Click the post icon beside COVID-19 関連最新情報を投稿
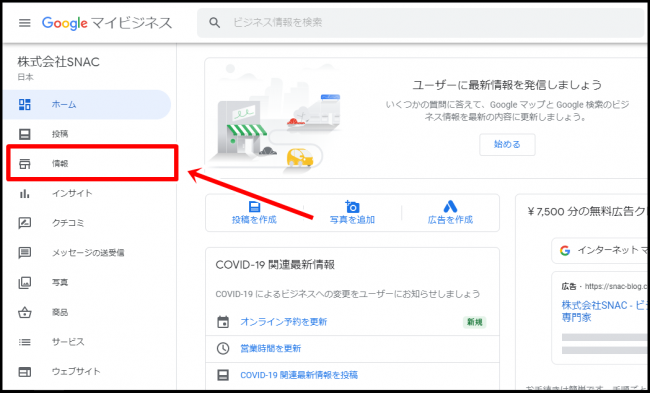This screenshot has width=650, height=393. [223, 375]
